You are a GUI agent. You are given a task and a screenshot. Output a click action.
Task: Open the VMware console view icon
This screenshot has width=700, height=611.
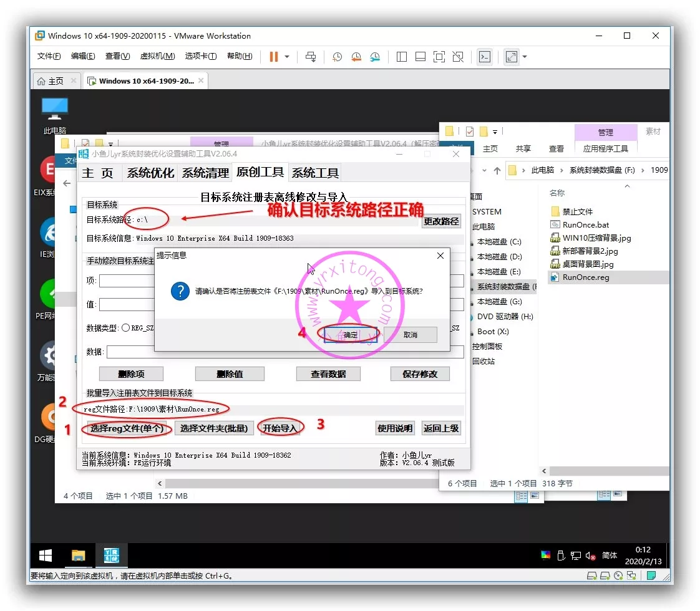pyautogui.click(x=484, y=57)
